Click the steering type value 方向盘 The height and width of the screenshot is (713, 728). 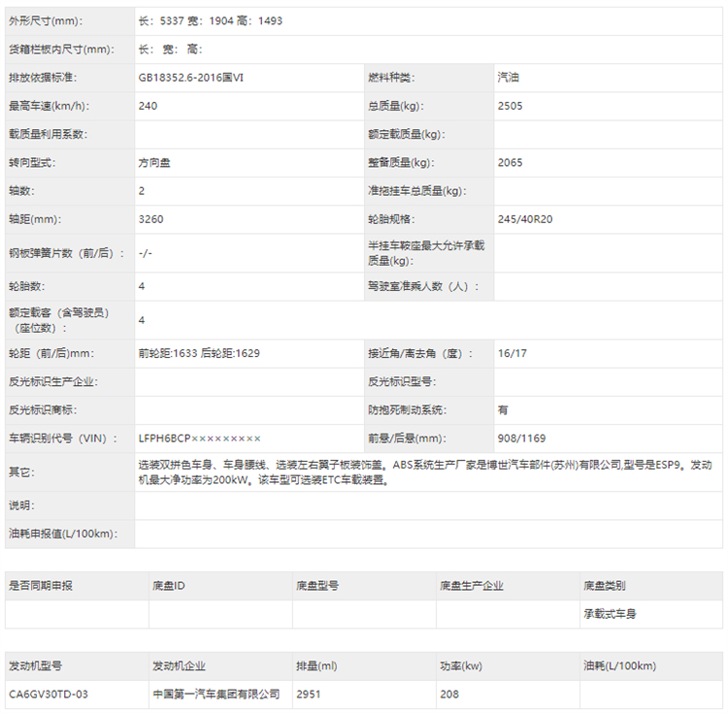tap(155, 163)
